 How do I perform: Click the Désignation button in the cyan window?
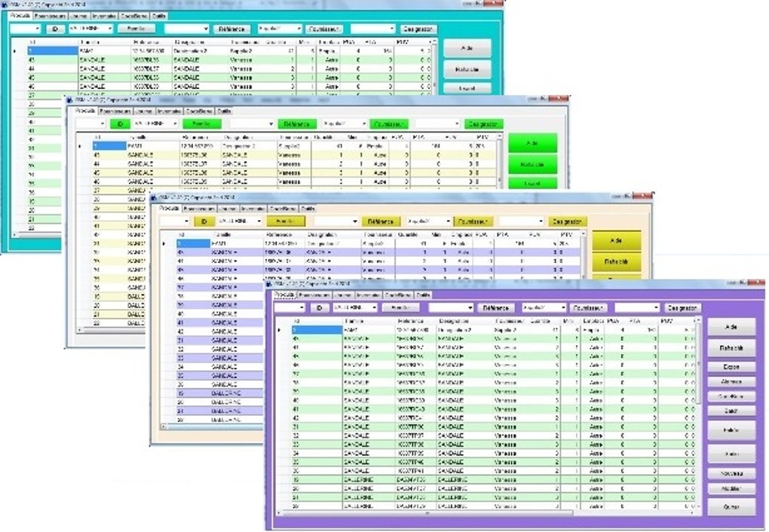[x=418, y=29]
